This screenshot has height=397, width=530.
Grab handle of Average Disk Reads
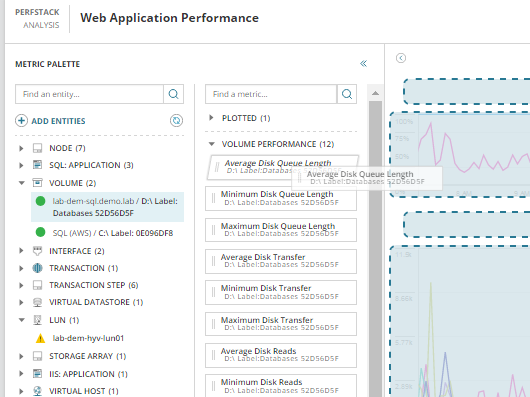(213, 355)
